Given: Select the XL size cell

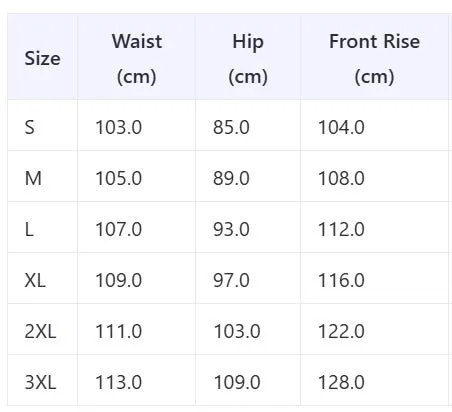Looking at the screenshot, I should coord(35,280).
